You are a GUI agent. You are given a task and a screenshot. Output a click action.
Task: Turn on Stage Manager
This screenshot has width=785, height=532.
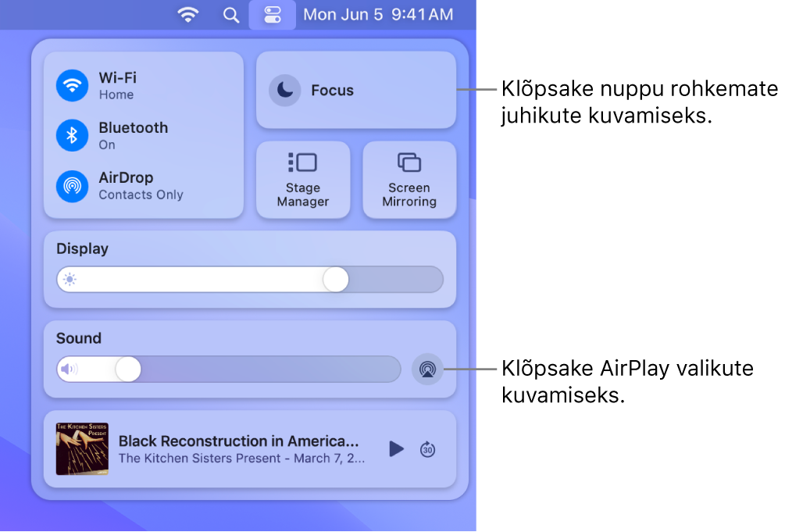click(x=303, y=180)
